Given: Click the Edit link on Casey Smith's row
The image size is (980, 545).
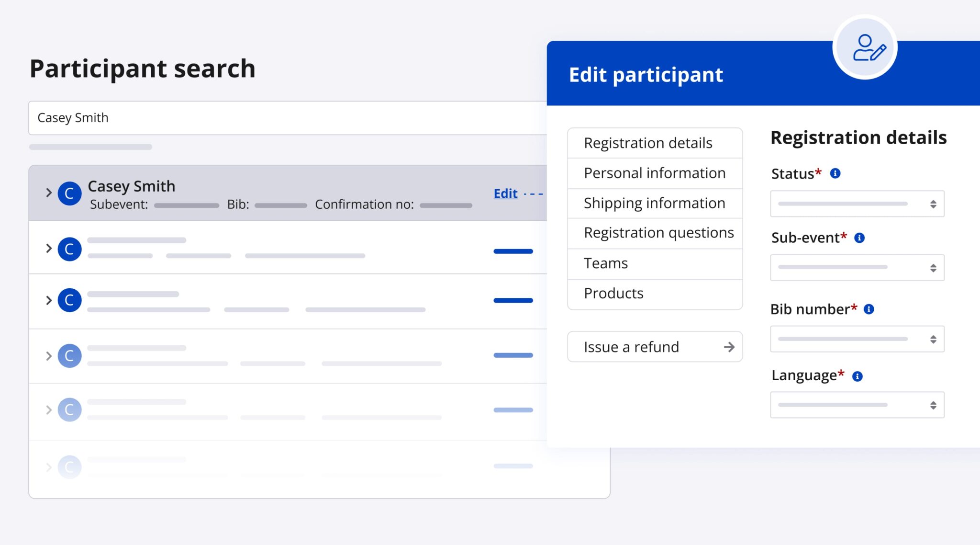Looking at the screenshot, I should click(x=504, y=193).
